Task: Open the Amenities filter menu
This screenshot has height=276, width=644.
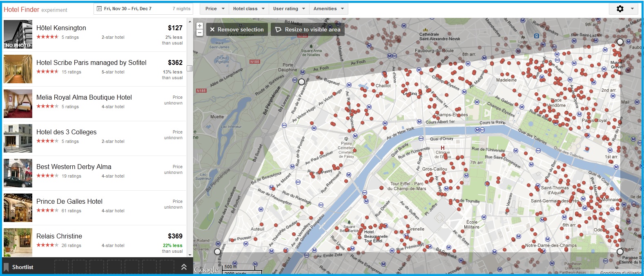Action: [329, 9]
